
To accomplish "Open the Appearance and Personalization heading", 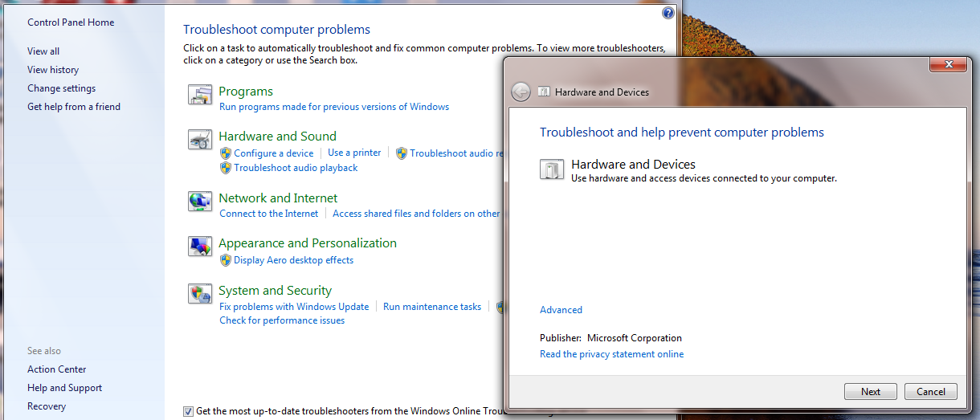I will click(308, 243).
